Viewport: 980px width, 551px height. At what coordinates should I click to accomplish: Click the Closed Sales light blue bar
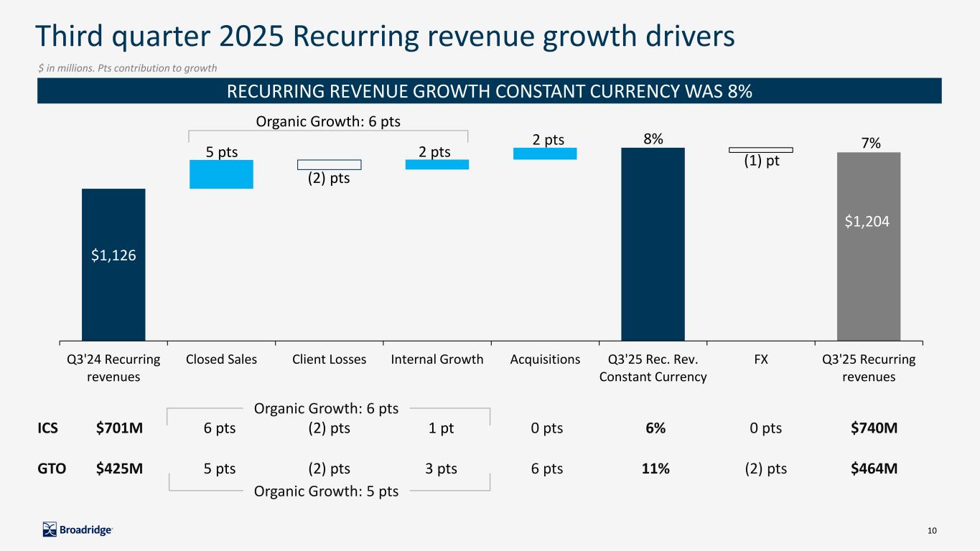(x=221, y=174)
